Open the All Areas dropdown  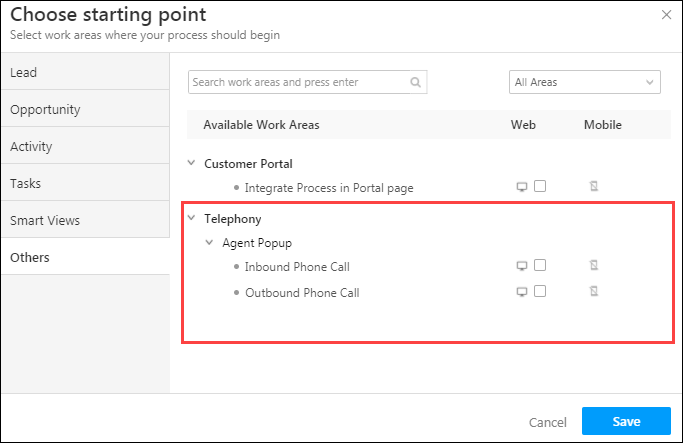(x=585, y=83)
